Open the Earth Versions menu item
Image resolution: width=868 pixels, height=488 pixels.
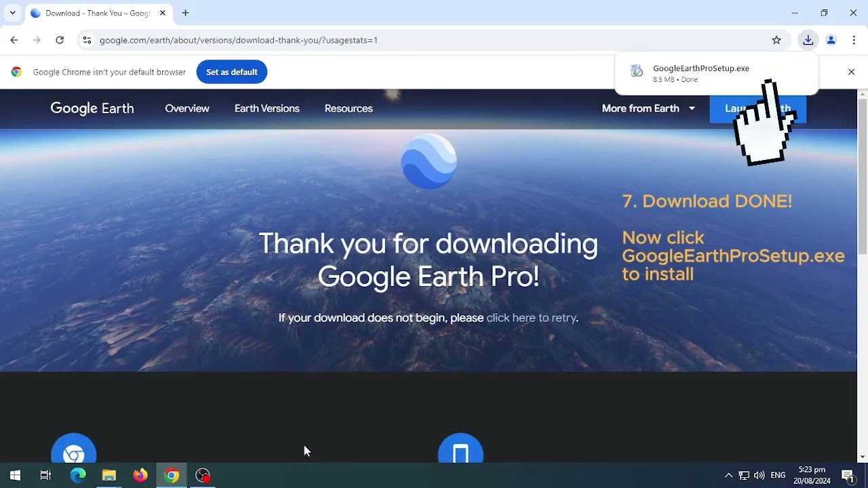267,108
